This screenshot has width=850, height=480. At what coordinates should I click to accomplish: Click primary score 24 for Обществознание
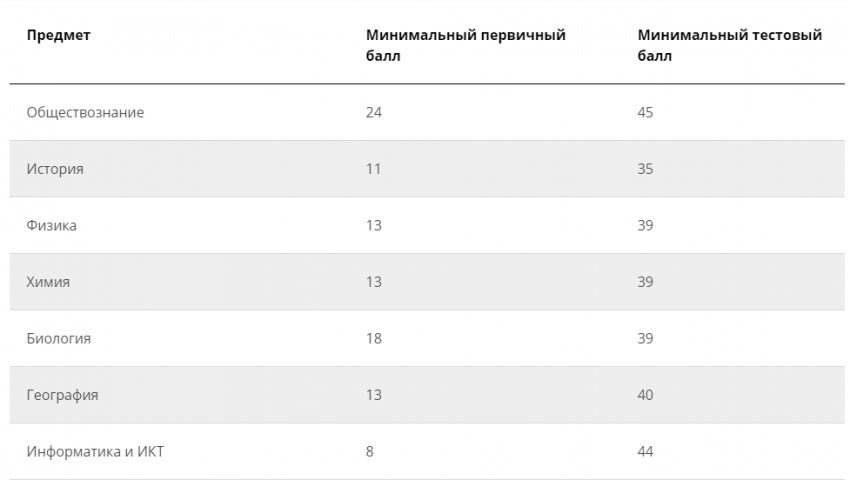(374, 113)
